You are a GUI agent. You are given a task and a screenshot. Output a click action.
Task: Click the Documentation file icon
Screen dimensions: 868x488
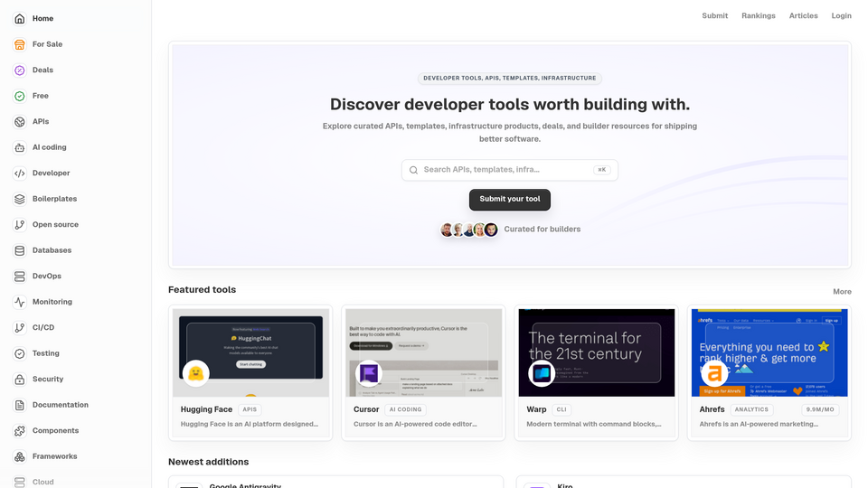click(x=19, y=405)
